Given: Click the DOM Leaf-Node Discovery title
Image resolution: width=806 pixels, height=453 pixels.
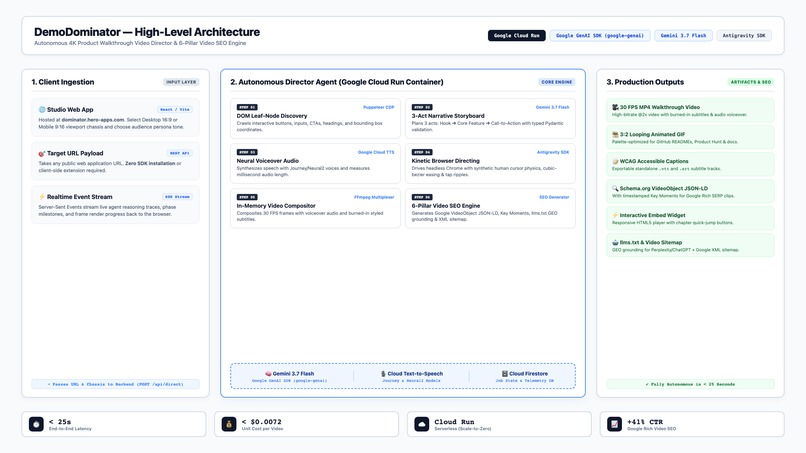Looking at the screenshot, I should 272,116.
